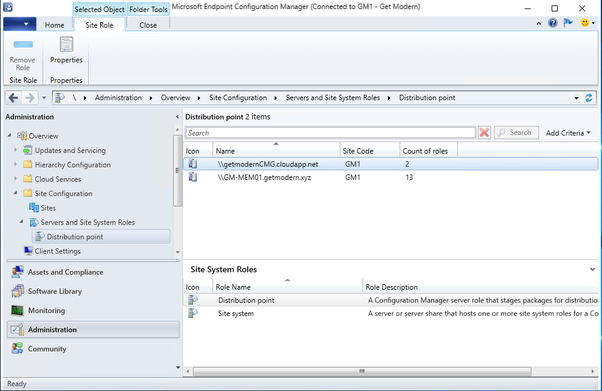Open the Add Criteria dropdown
The height and width of the screenshot is (391, 602).
[x=568, y=133]
